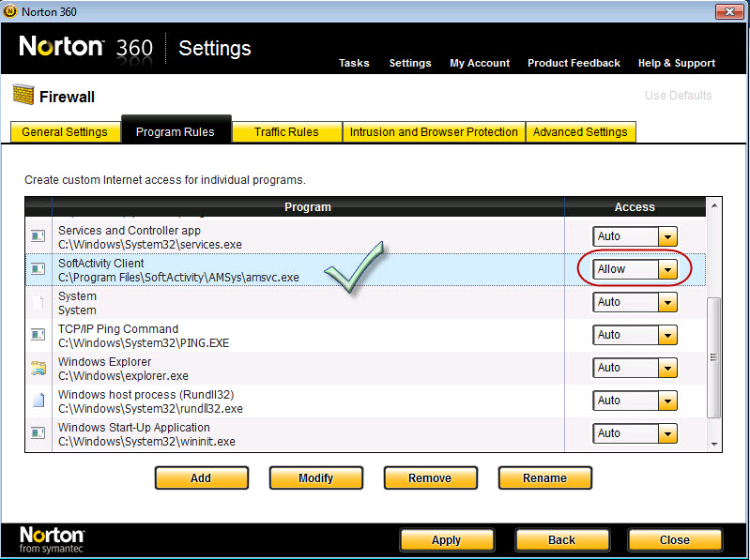Apply the firewall settings
The height and width of the screenshot is (560, 750).
tap(447, 540)
